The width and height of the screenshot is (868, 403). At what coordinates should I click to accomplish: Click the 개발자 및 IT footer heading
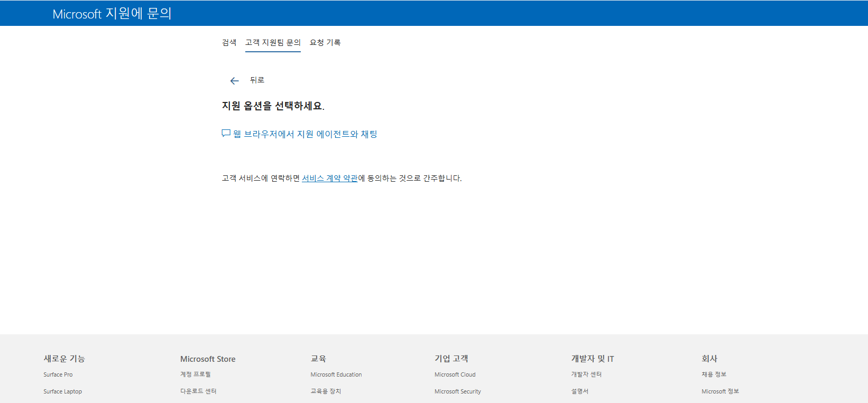[593, 359]
